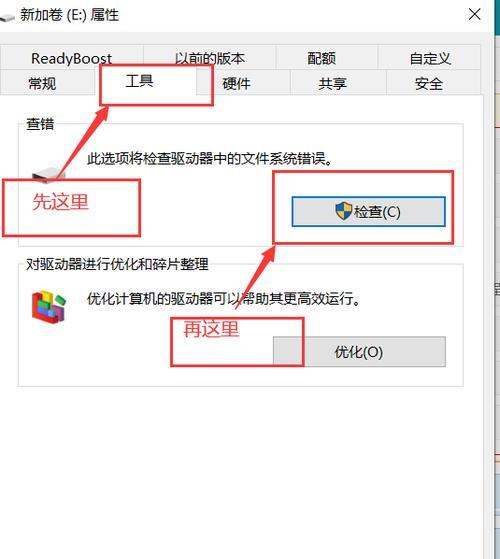Viewport: 500px width, 559px height.
Task: Click the shield icon on 检查 button
Action: coord(344,211)
